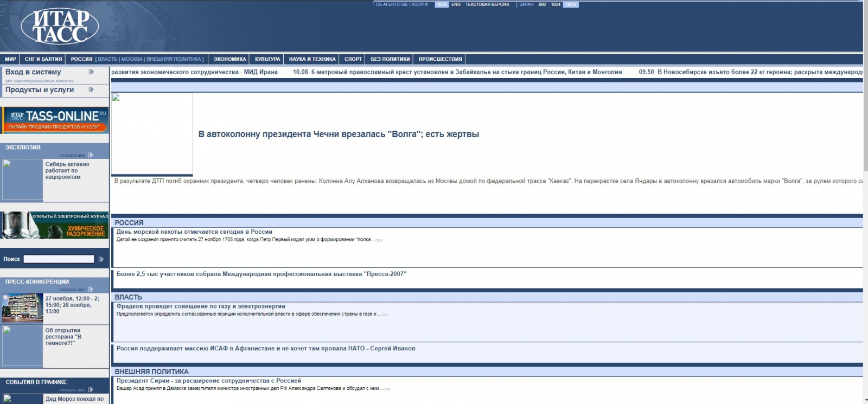868x404 pixels.
Task: Set screen width to 100%
Action: tap(571, 4)
